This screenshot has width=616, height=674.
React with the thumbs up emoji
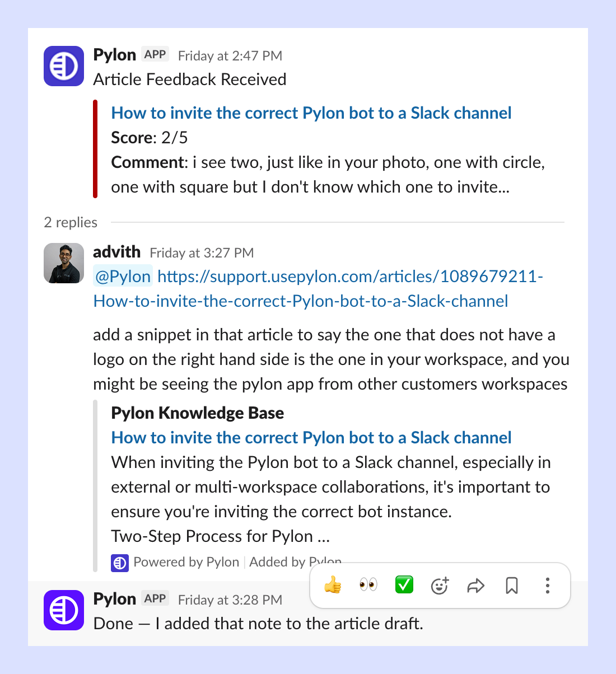tap(333, 586)
